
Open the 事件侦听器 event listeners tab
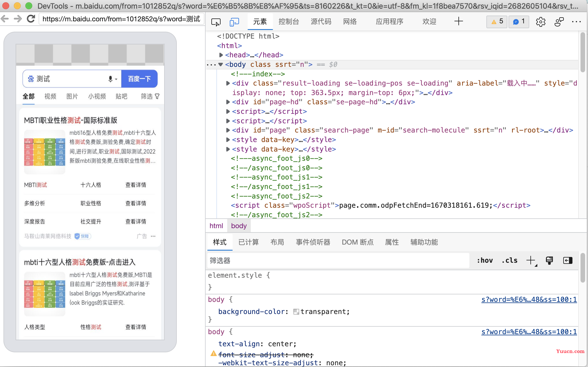click(x=313, y=242)
